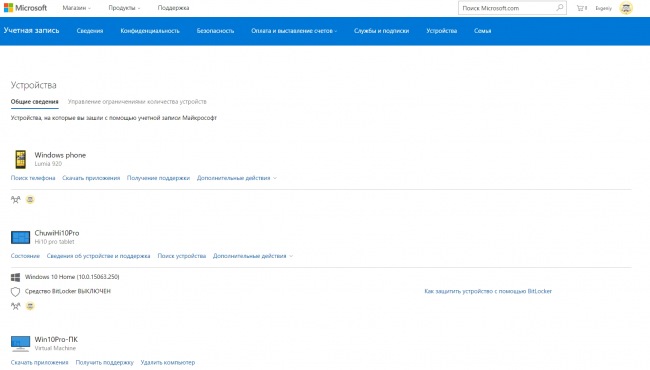Click Поиск телефона link
This screenshot has height=370, width=650.
[33, 178]
